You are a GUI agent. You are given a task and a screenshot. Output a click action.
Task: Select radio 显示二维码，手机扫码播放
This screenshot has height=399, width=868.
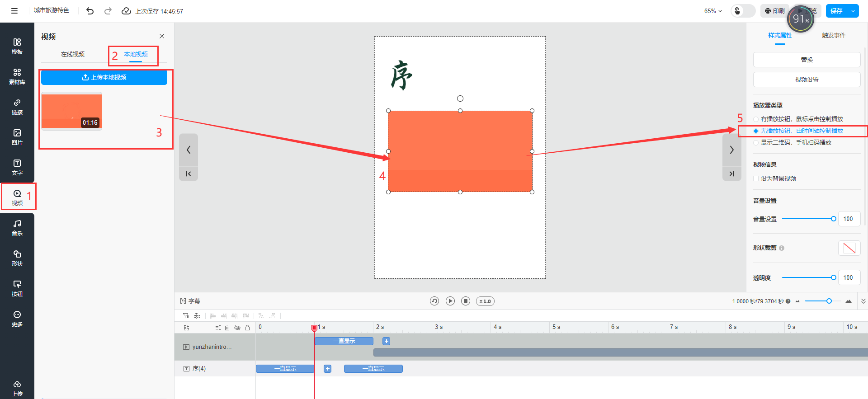pyautogui.click(x=756, y=142)
